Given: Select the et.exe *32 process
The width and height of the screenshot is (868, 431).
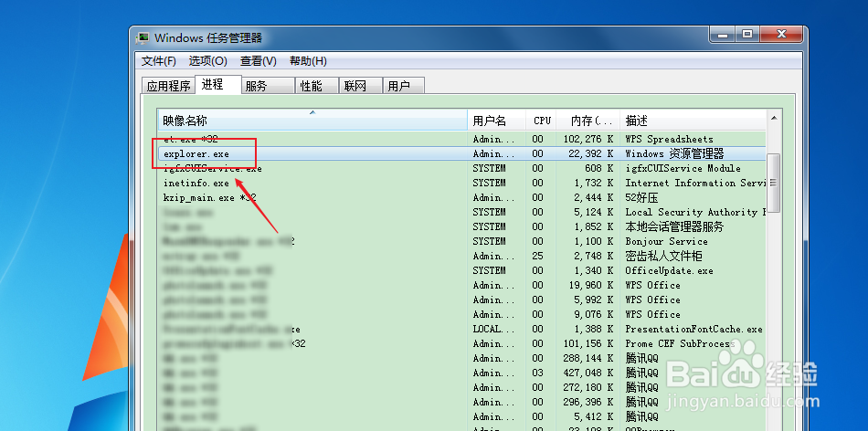Looking at the screenshot, I should pyautogui.click(x=190, y=140).
